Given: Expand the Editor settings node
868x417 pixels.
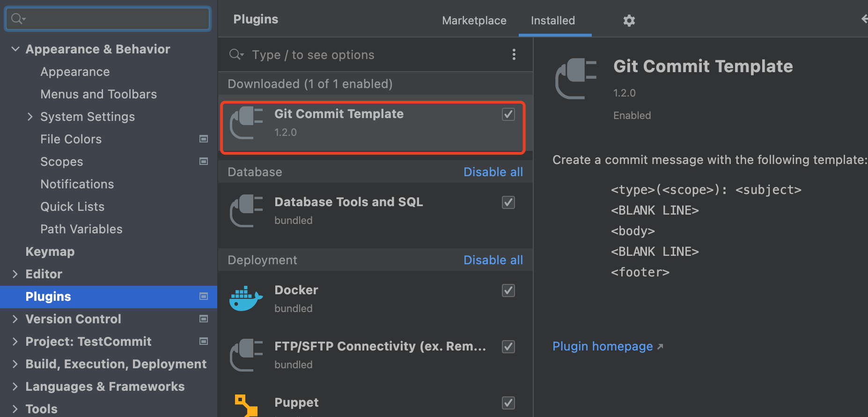Looking at the screenshot, I should tap(15, 274).
